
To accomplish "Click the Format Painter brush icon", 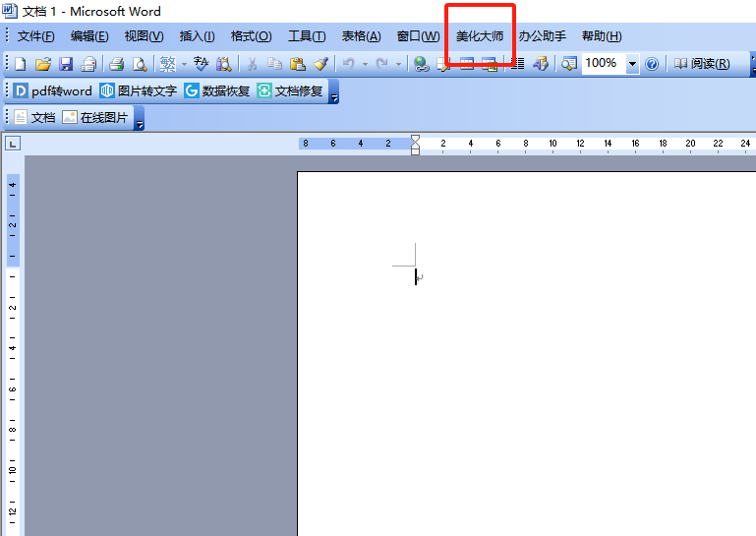I will point(320,64).
